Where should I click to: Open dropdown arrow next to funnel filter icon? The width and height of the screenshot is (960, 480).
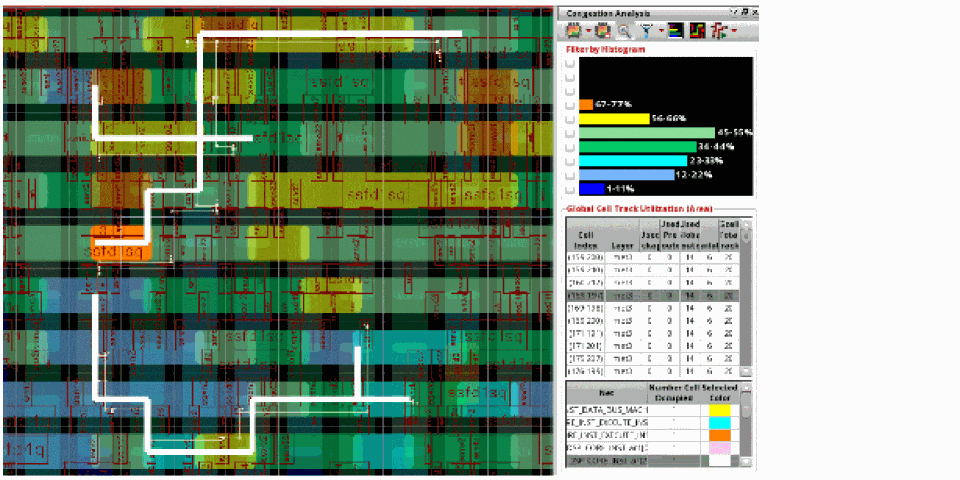pos(661,31)
